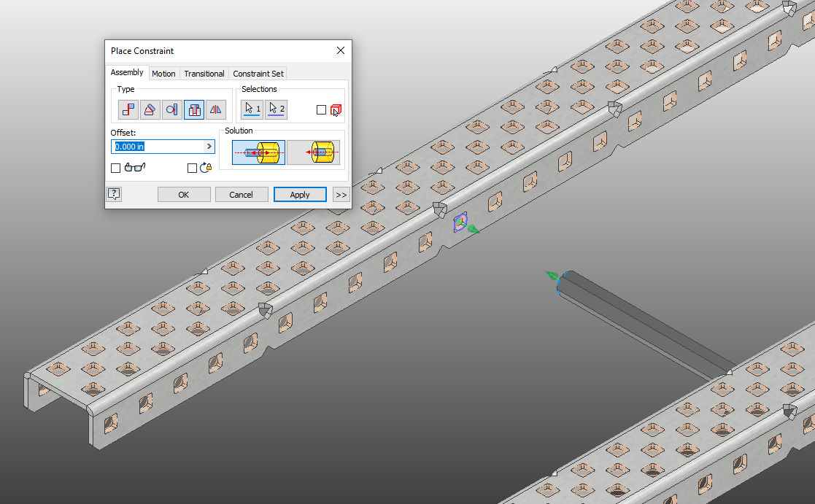Image resolution: width=815 pixels, height=504 pixels.
Task: Open the constraint dialog help
Action: click(114, 194)
